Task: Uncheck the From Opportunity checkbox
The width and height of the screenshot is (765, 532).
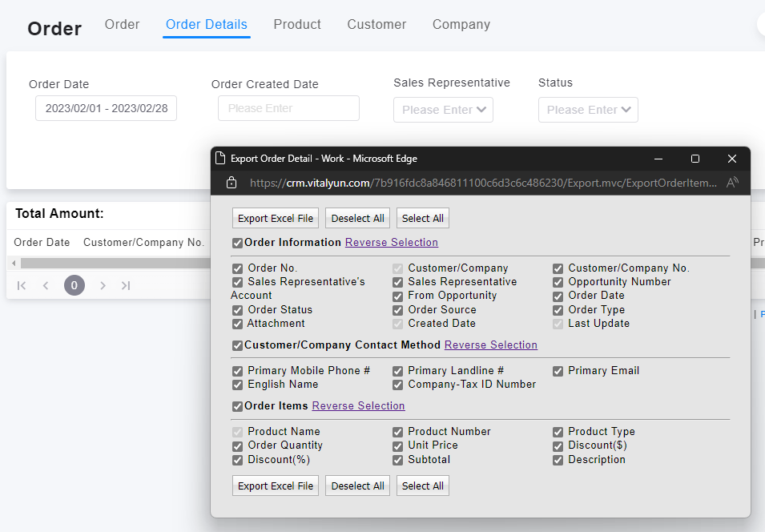Action: [x=397, y=296]
